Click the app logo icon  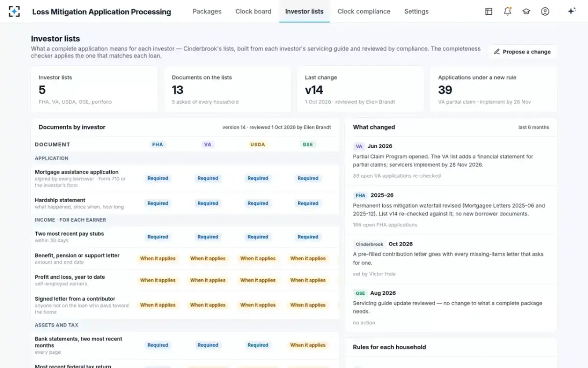tap(15, 11)
